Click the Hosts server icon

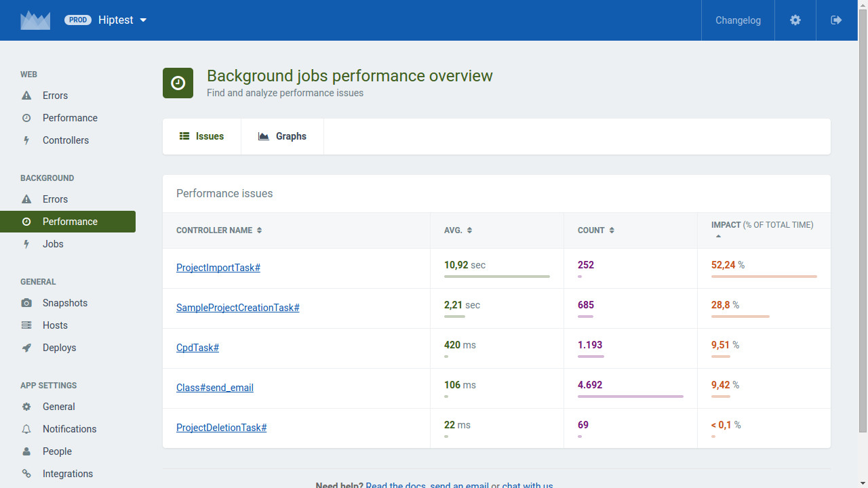26,325
